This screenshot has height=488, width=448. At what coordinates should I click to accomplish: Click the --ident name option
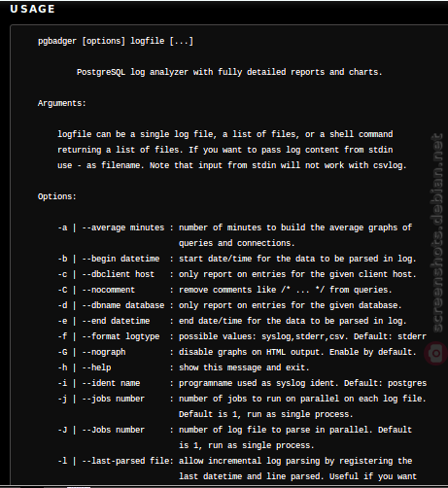[x=111, y=383]
